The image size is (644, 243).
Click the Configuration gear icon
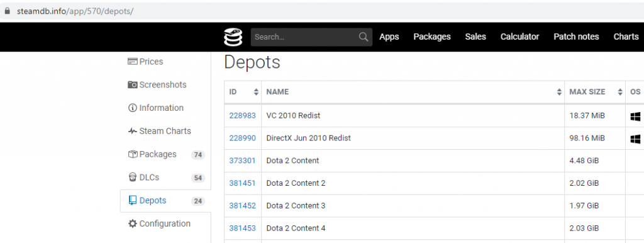coord(132,223)
